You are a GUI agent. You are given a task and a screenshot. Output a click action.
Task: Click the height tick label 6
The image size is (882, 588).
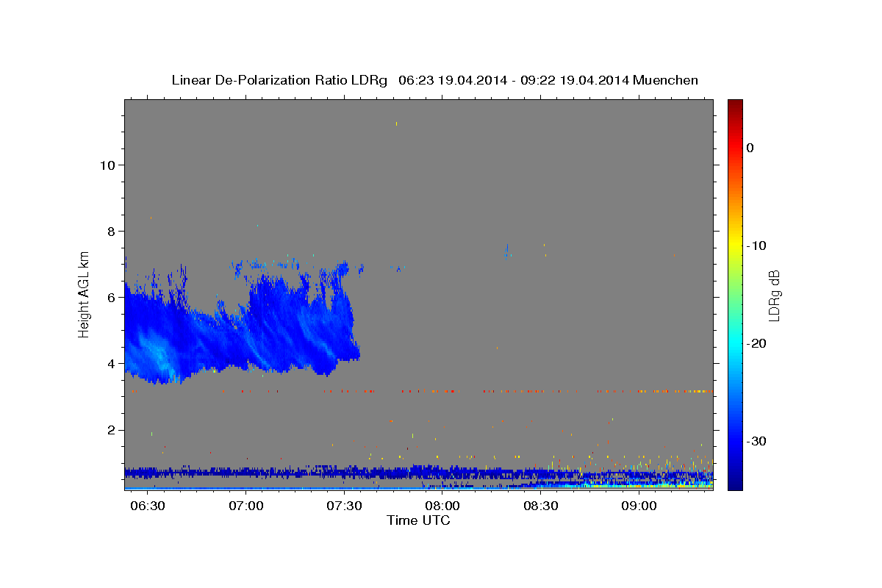click(110, 298)
